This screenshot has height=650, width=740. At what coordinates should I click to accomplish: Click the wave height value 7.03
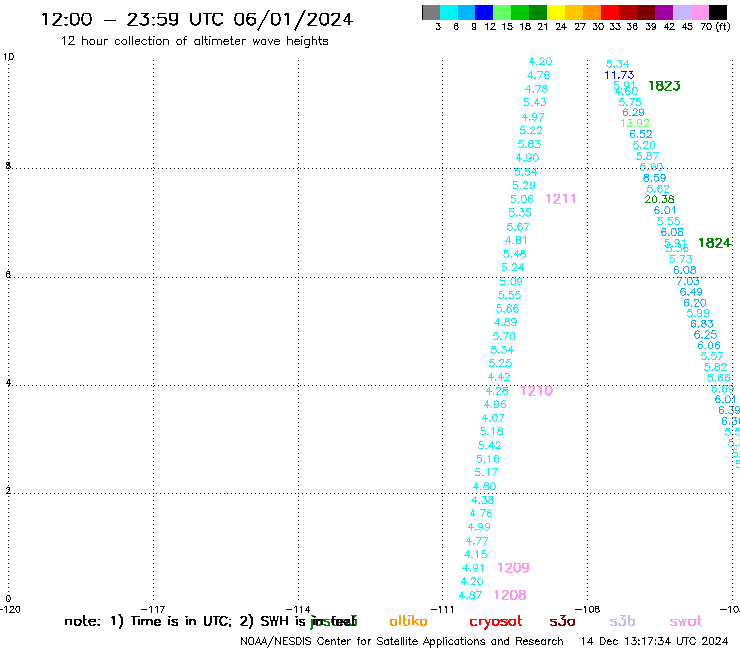tap(688, 281)
